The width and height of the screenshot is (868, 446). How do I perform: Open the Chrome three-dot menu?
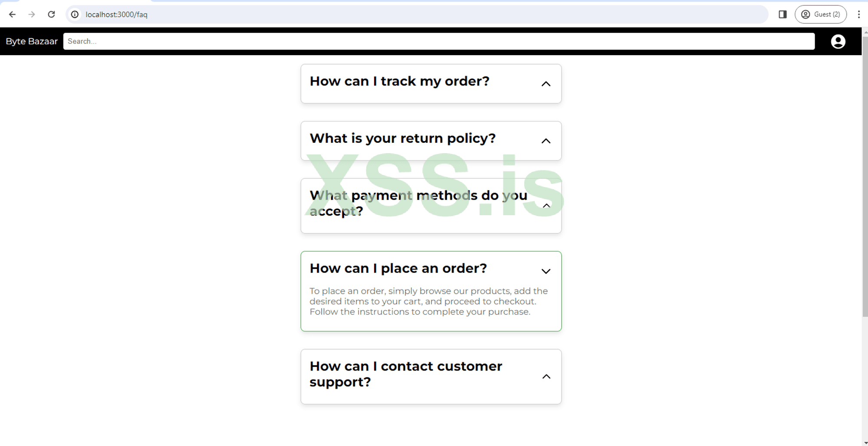pyautogui.click(x=858, y=14)
